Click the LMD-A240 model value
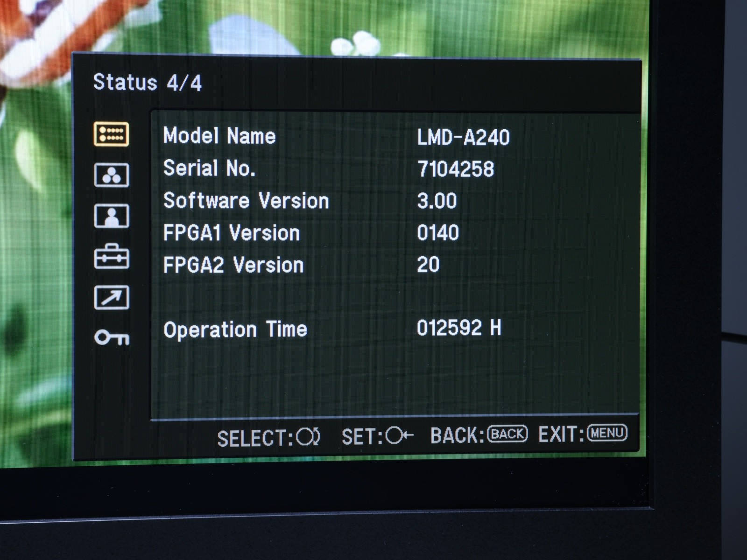747x560 pixels. point(463,137)
